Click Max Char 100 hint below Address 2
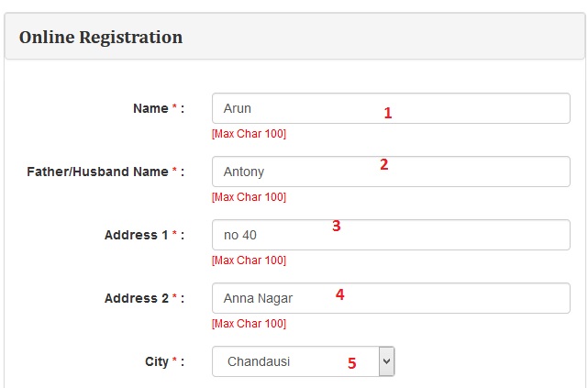This screenshot has height=388, width=588. point(249,324)
